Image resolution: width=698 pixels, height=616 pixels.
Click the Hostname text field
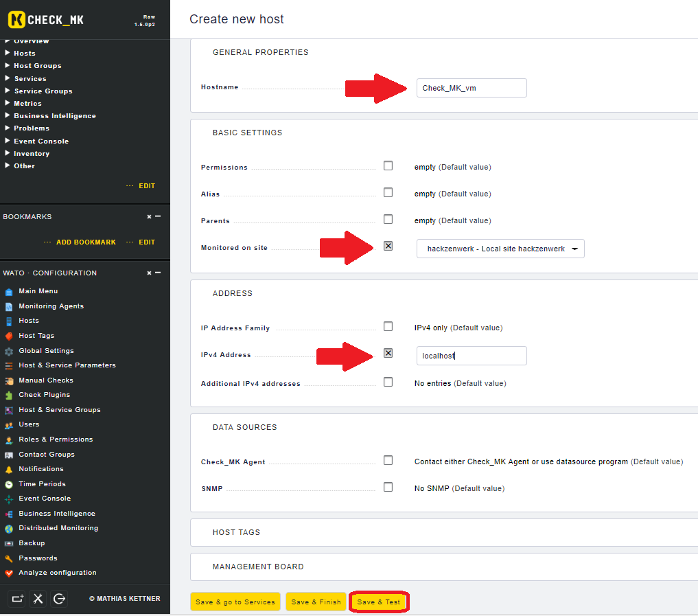tap(472, 88)
